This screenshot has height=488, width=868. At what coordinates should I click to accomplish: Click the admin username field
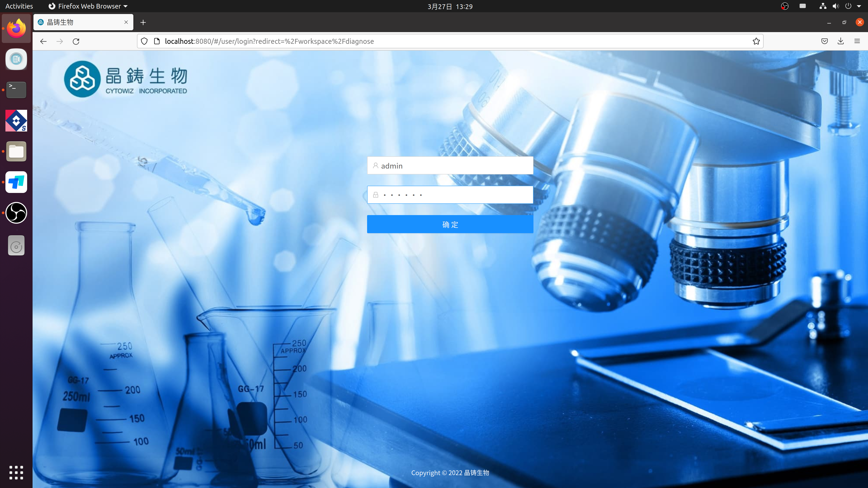[x=450, y=166]
